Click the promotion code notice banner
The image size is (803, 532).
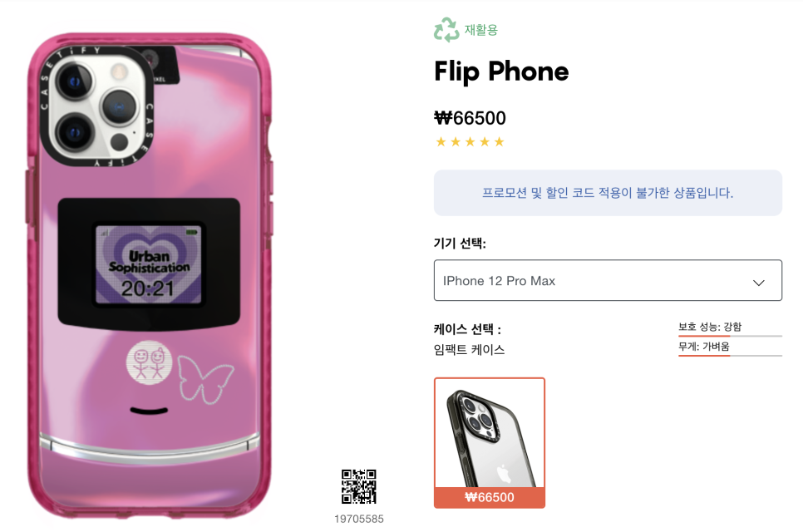[x=608, y=193]
